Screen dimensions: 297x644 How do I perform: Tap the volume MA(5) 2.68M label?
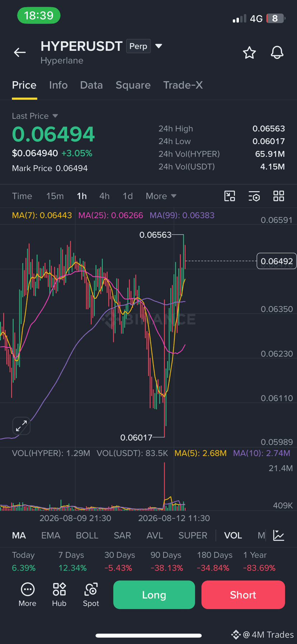click(x=201, y=453)
